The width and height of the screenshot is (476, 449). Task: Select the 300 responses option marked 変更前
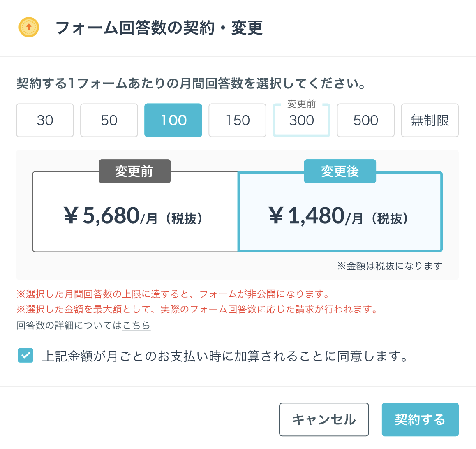tap(301, 120)
